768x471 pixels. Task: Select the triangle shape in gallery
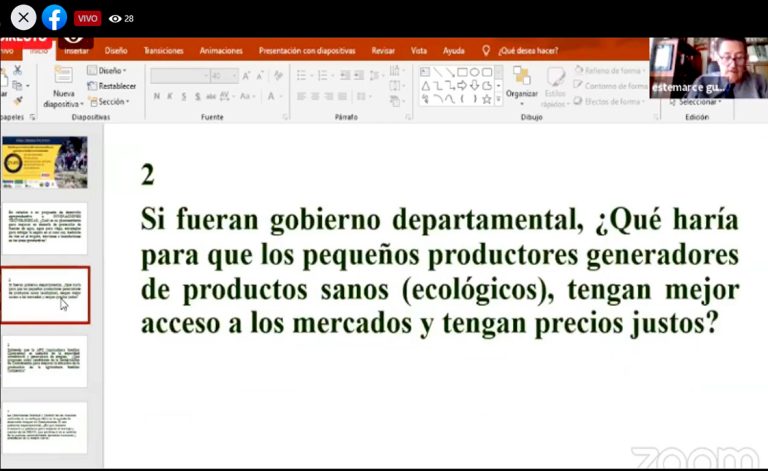pos(425,86)
